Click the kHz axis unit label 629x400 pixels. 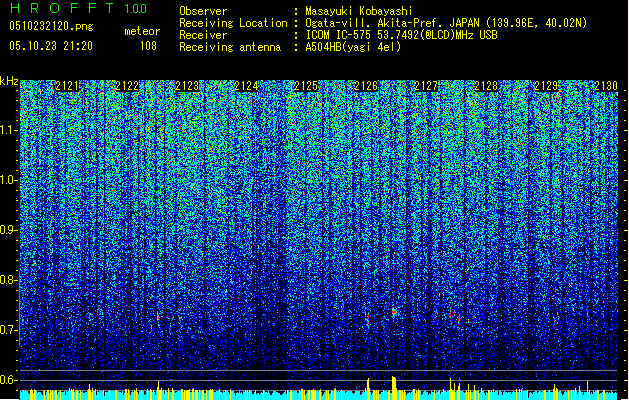9,81
